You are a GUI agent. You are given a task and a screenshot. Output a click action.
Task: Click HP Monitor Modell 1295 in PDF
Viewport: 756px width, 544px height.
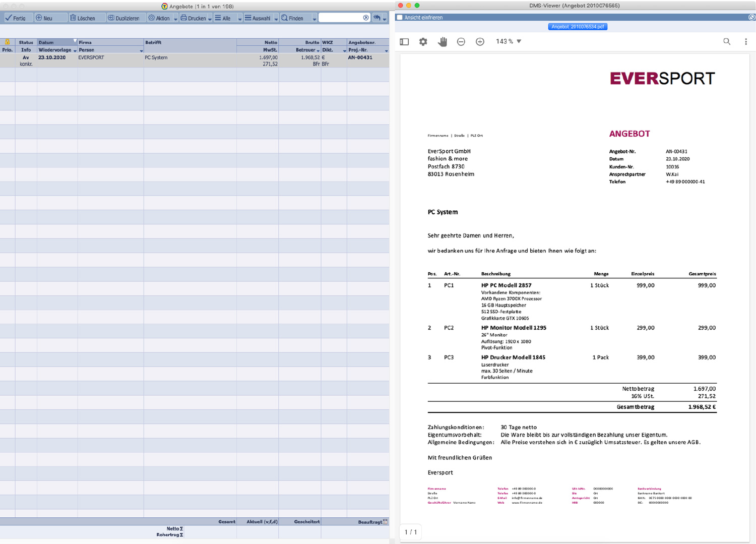(514, 328)
